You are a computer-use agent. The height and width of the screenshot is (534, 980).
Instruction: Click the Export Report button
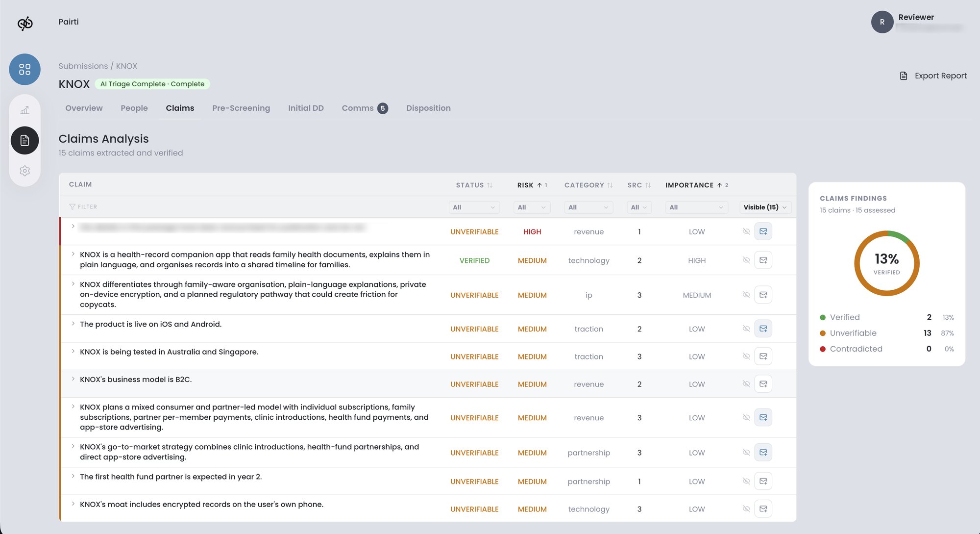[x=933, y=76]
